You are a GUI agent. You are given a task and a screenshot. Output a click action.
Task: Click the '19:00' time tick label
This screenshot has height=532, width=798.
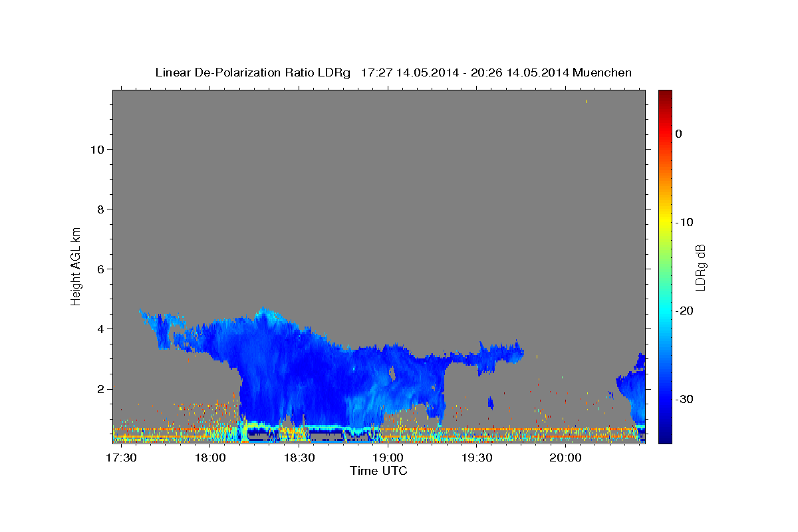(x=388, y=458)
